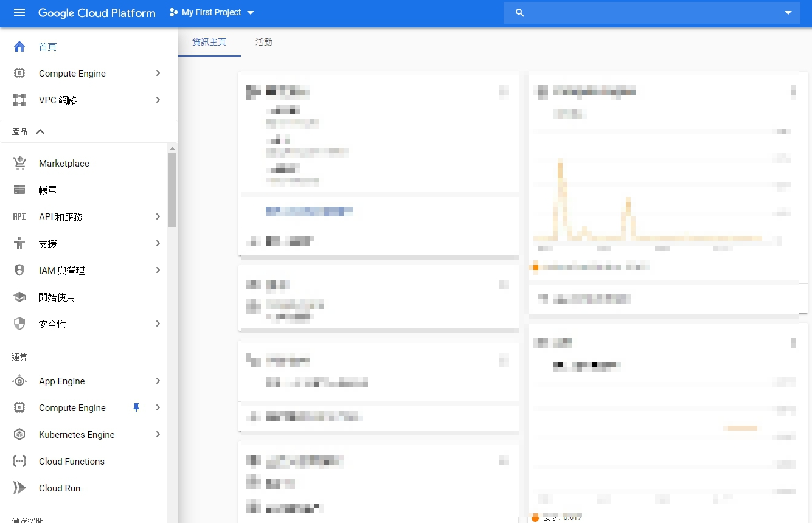Expand Compute Engine chevron under 運算
Image resolution: width=812 pixels, height=523 pixels.
(158, 407)
